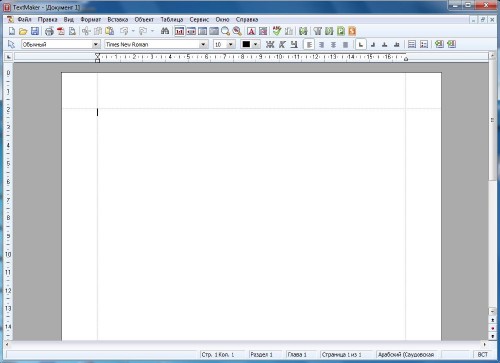The width and height of the screenshot is (500, 363).
Task: Run spell check with the ABC checkmark icon
Action: click(277, 31)
